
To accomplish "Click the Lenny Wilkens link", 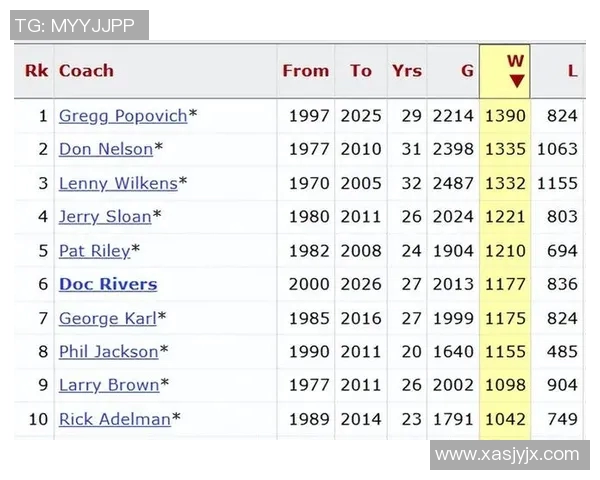I will pos(118,184).
